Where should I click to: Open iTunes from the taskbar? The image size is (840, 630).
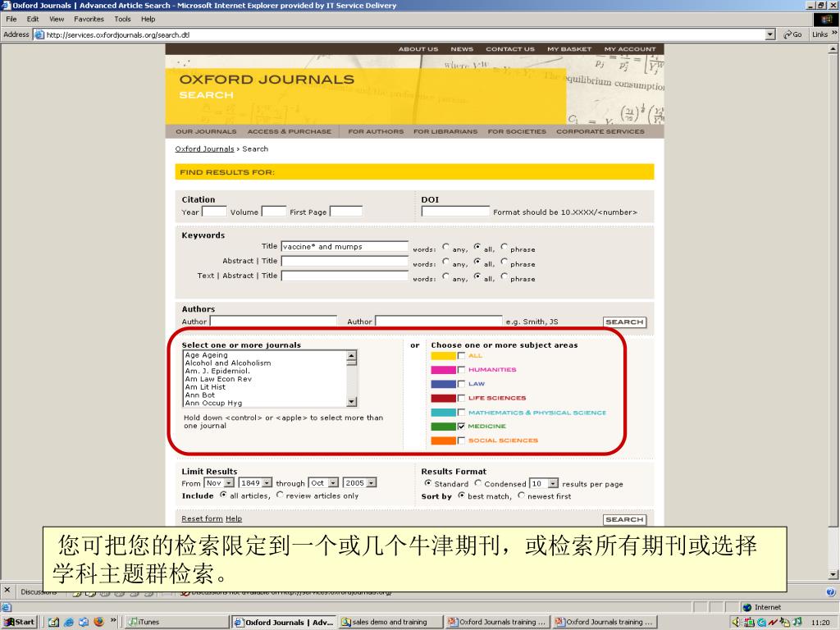click(x=176, y=622)
